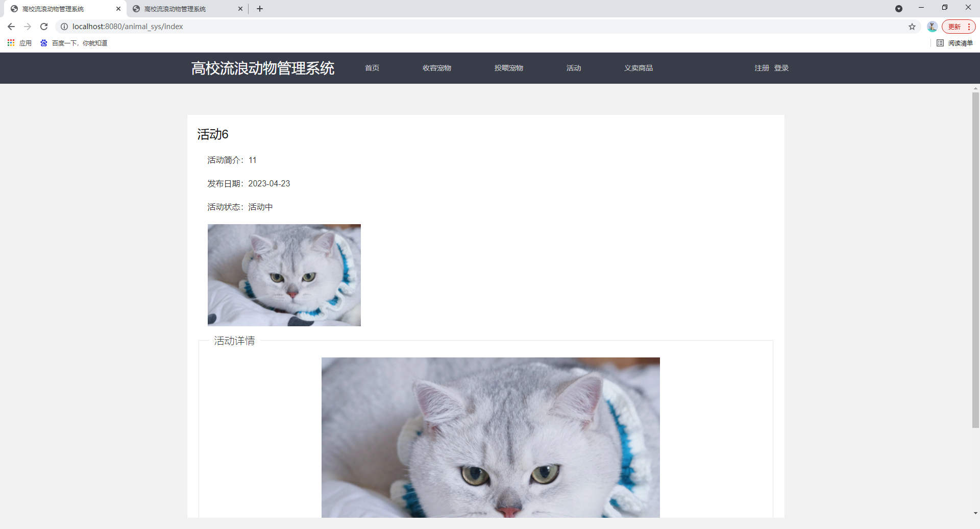Click the 更新 update button
Screen dimensions: 980x529
959,27
